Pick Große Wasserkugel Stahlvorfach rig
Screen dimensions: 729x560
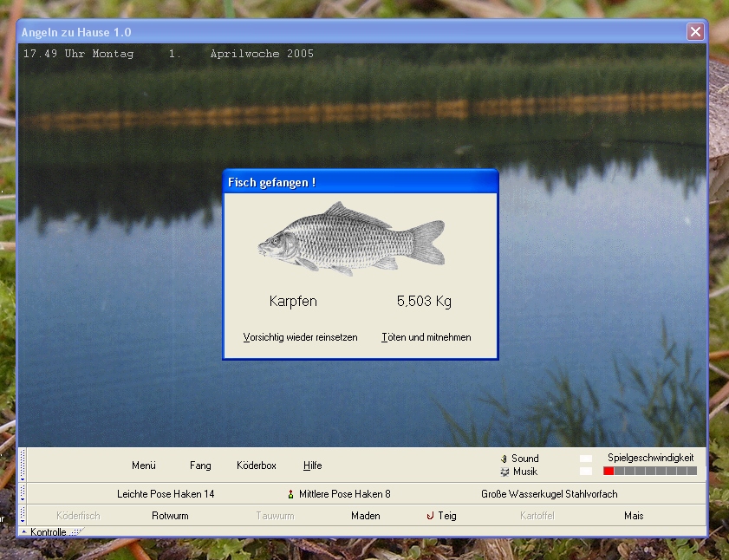tap(549, 494)
